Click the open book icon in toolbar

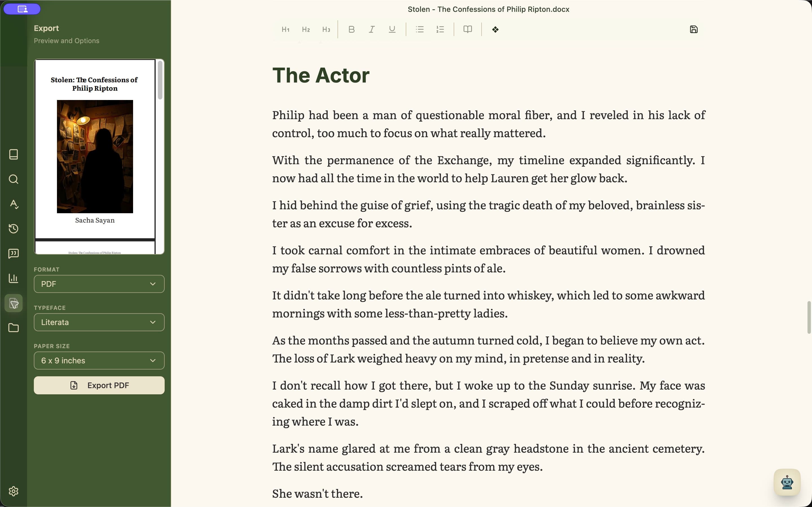[x=467, y=30]
